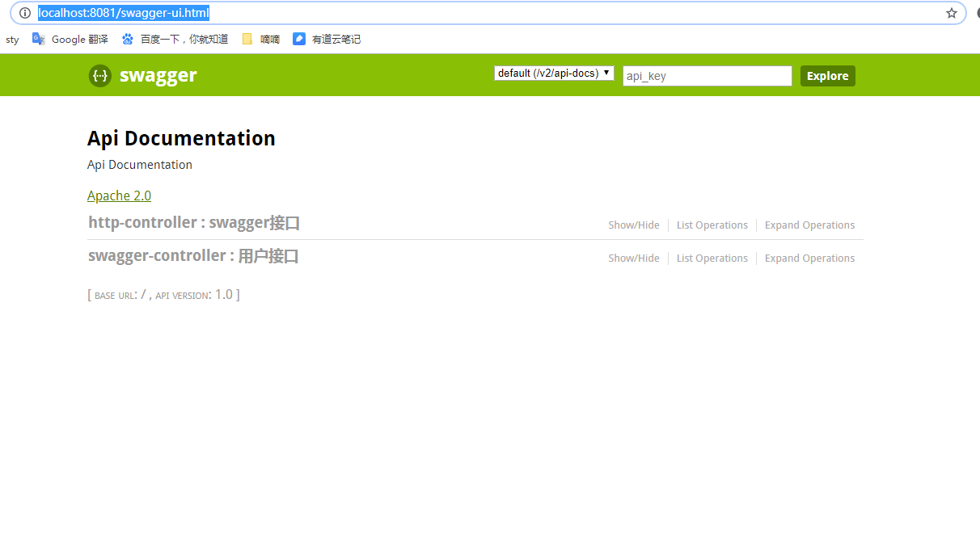Focus the api_key input field
Screen dimensions: 980x555
click(x=708, y=76)
